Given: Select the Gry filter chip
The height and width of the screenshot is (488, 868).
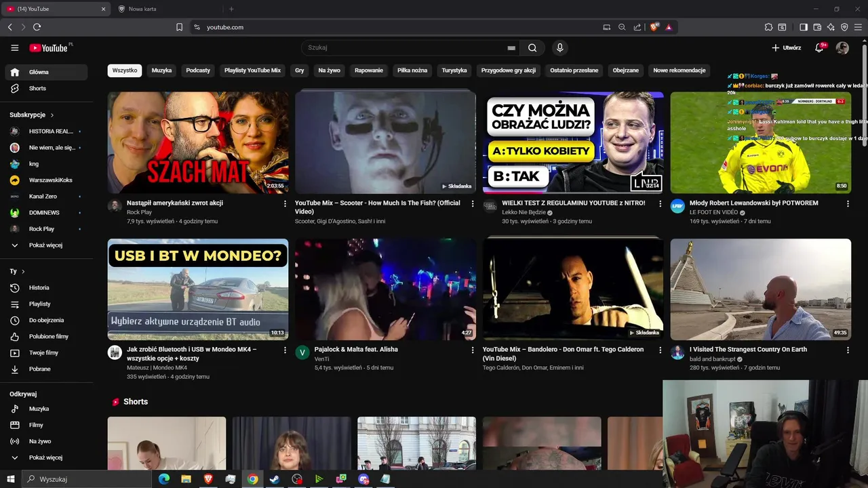Looking at the screenshot, I should 300,70.
